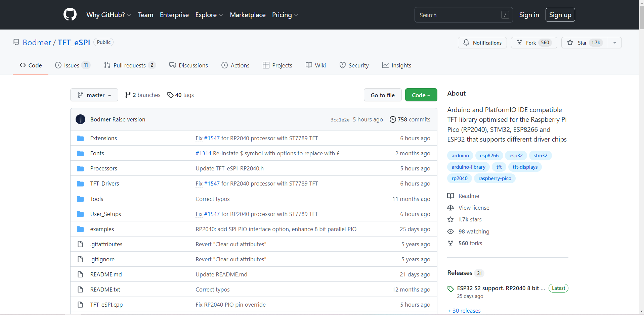Click the repository book icon beside Bodmer
Screen dimensions: 644x315
click(x=16, y=42)
